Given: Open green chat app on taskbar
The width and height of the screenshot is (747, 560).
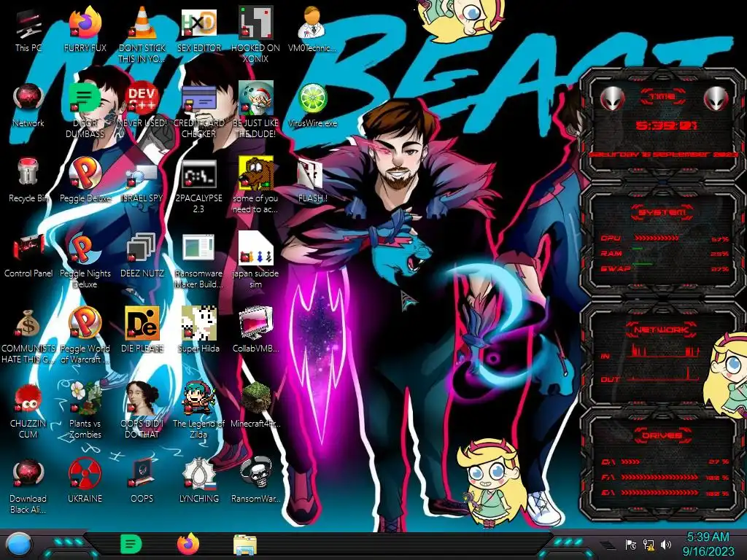Looking at the screenshot, I should pyautogui.click(x=131, y=544).
